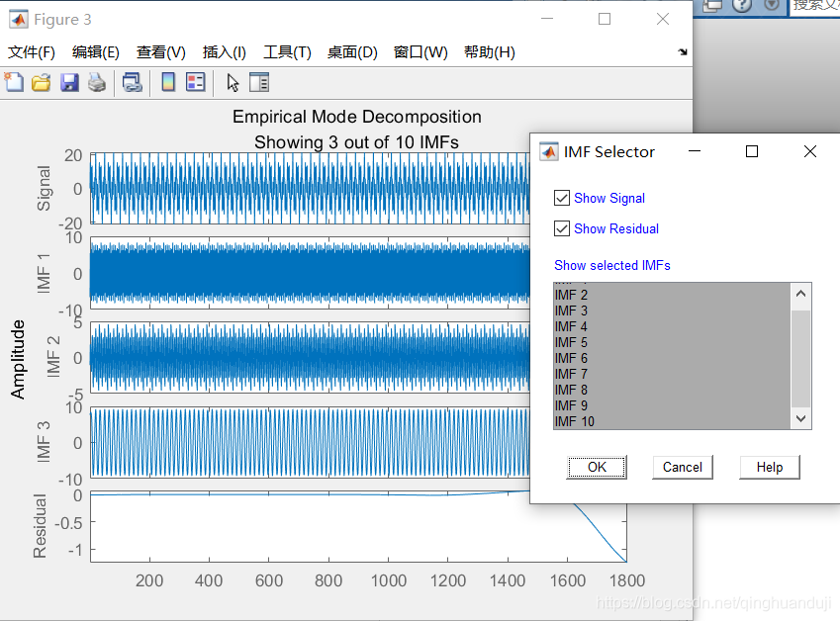The width and height of the screenshot is (840, 621).
Task: Select IMF 5 in the IMF list
Action: [572, 342]
